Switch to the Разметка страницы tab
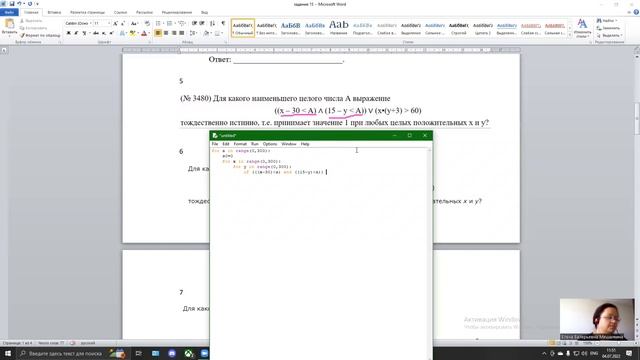This screenshot has height=360, width=640. (87, 12)
